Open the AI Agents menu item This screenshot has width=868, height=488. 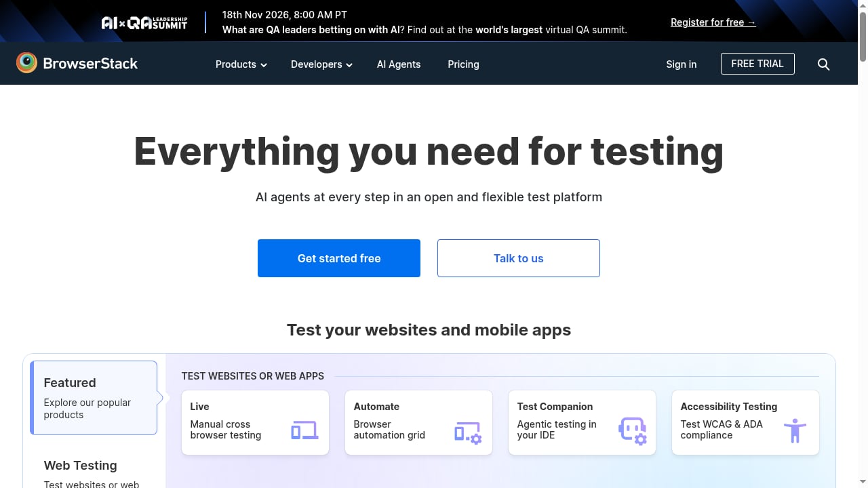399,64
